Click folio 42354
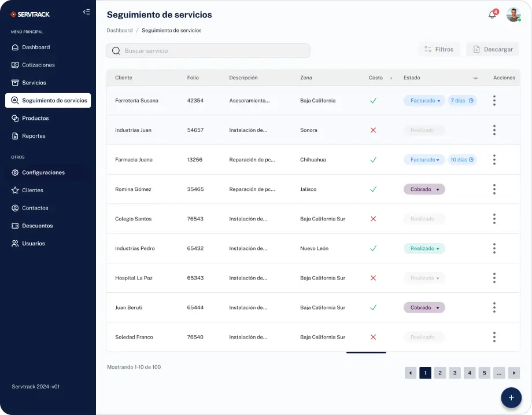This screenshot has width=532, height=415. [195, 101]
